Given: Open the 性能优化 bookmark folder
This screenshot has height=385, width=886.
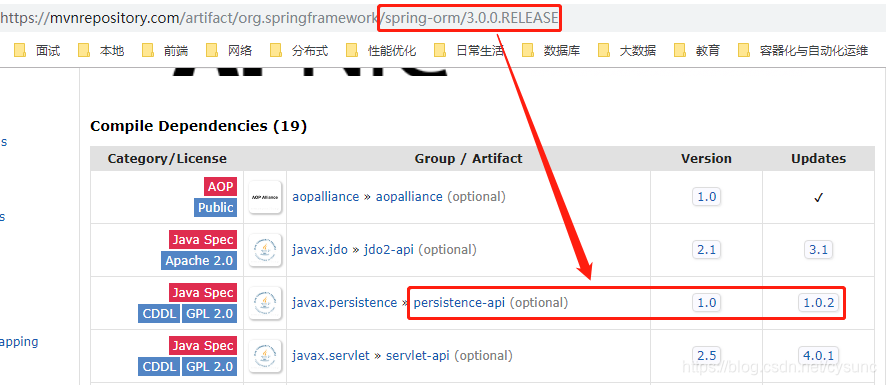Looking at the screenshot, I should point(381,51).
